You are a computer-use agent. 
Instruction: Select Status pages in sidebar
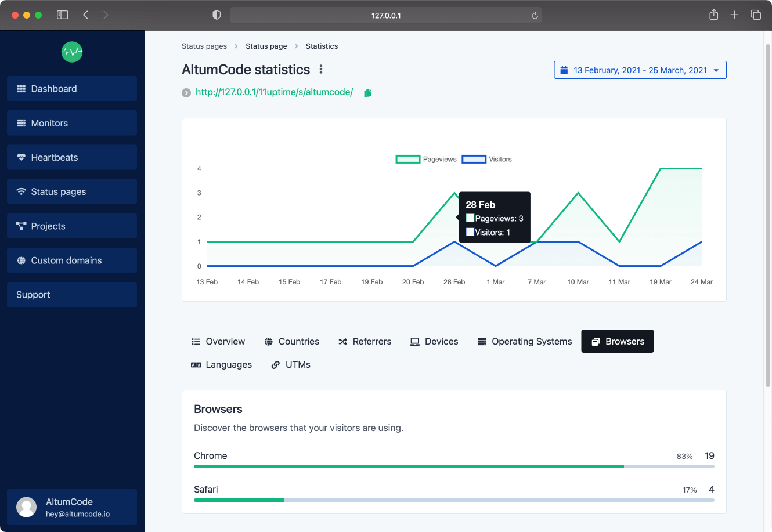pos(72,191)
